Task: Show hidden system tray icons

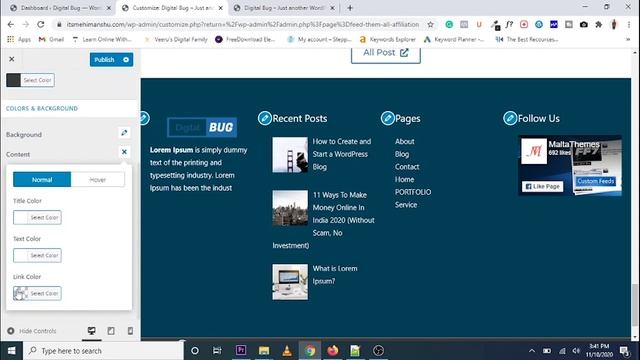Action: pyautogui.click(x=531, y=351)
